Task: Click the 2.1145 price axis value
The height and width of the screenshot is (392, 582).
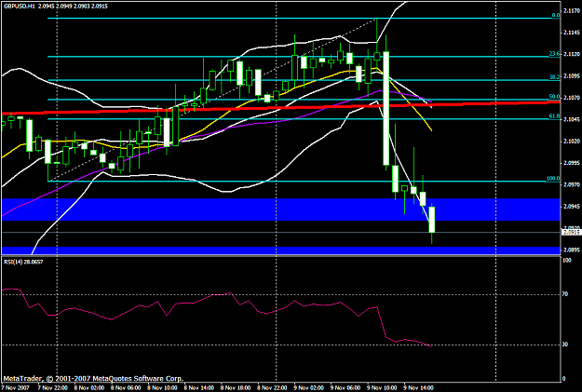Action: click(571, 33)
